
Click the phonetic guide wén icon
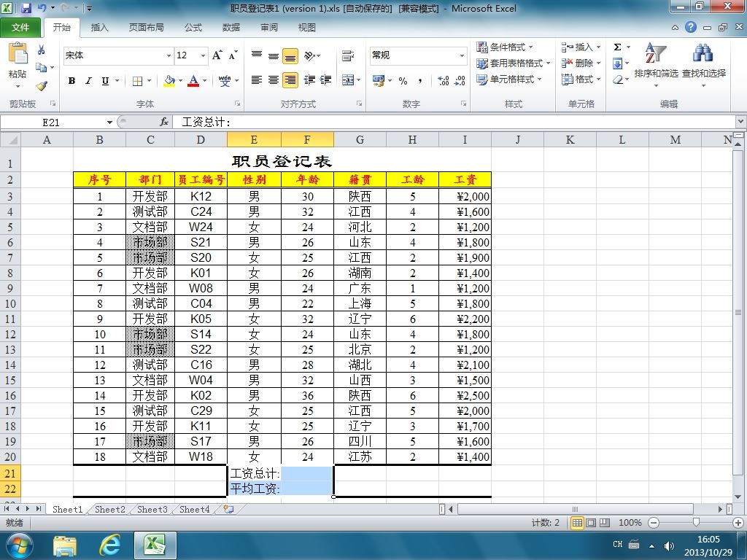pos(225,81)
